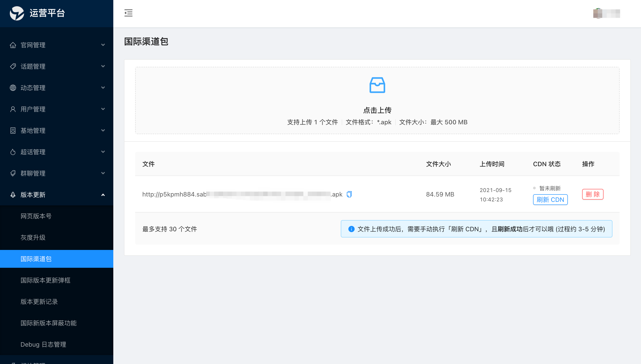Click the house icon for 官网管理

(x=13, y=45)
